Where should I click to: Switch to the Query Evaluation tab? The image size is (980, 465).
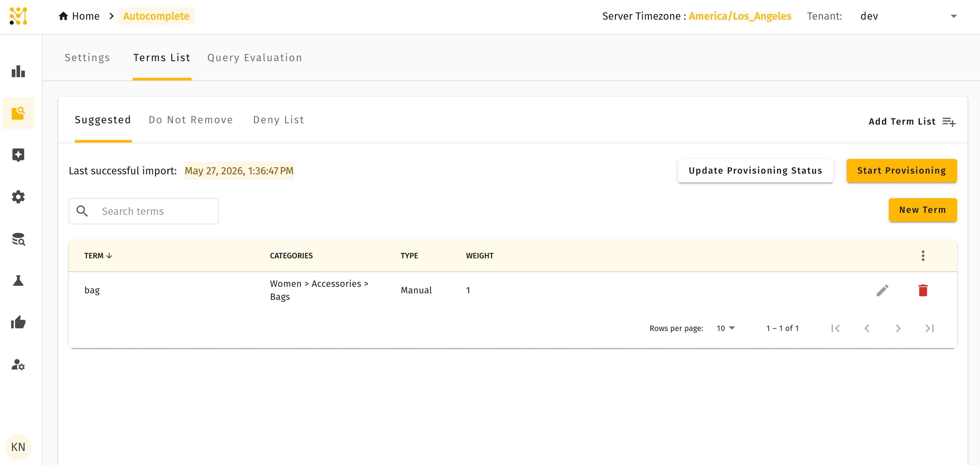(x=255, y=58)
